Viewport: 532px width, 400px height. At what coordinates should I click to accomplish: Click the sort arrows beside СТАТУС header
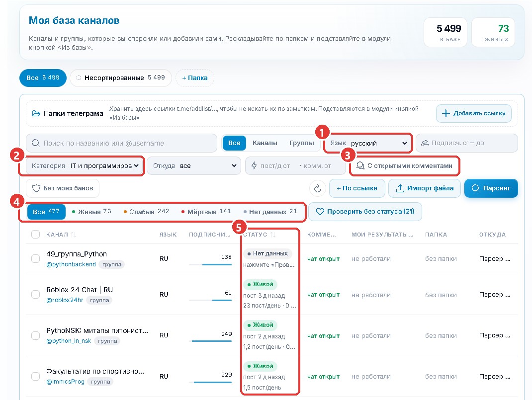[272, 235]
